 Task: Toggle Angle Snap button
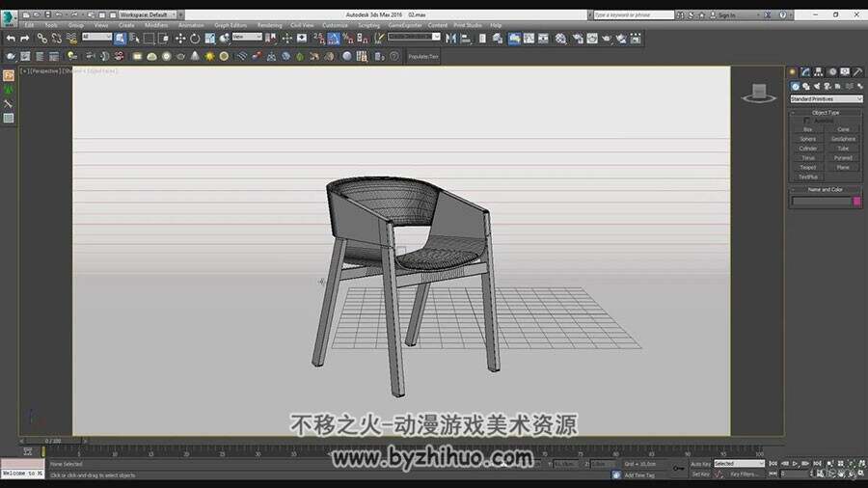[334, 39]
